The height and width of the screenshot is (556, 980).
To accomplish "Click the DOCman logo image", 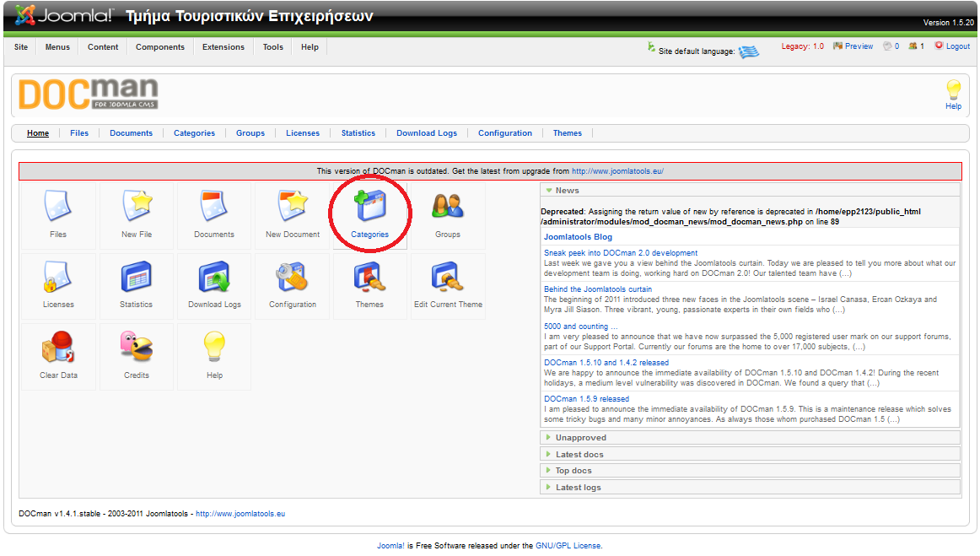I will [88, 94].
